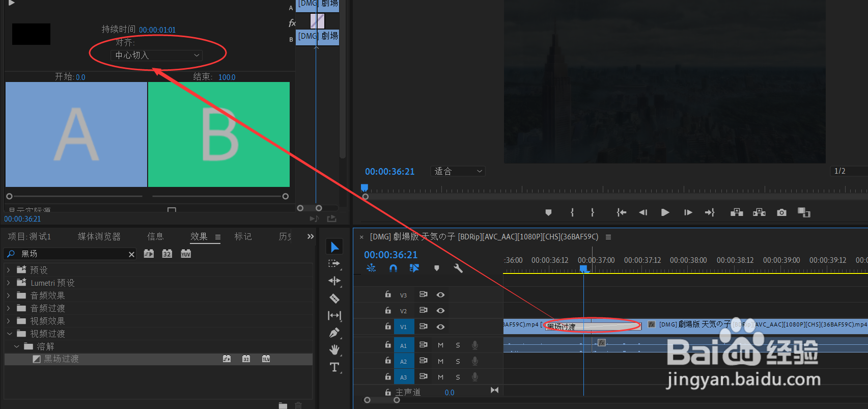The height and width of the screenshot is (409, 868).
Task: Open sequence panel menu
Action: tap(608, 237)
